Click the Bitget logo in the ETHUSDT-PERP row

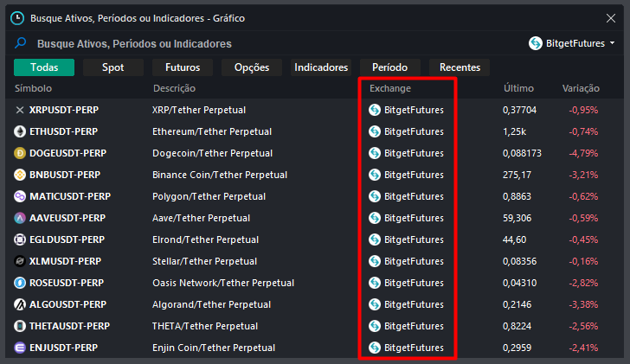click(x=375, y=131)
